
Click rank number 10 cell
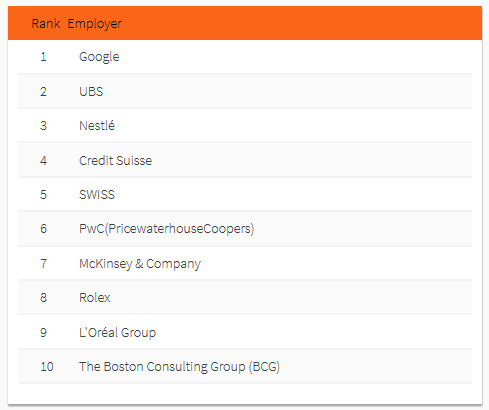point(47,367)
